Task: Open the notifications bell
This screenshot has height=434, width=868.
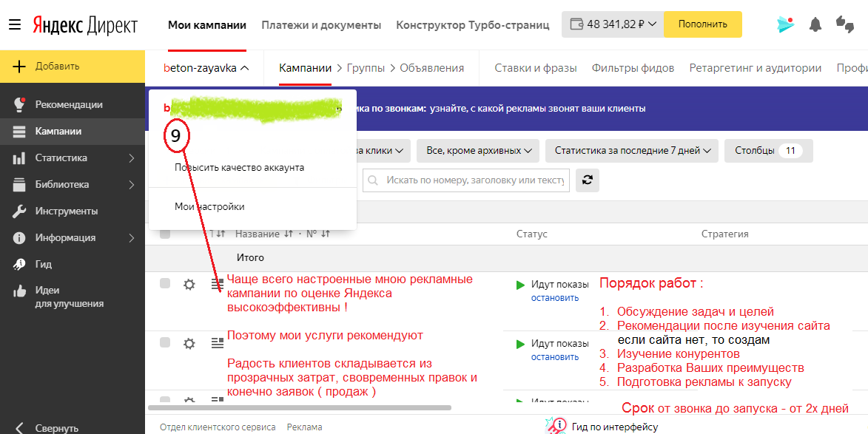Action: coord(815,24)
